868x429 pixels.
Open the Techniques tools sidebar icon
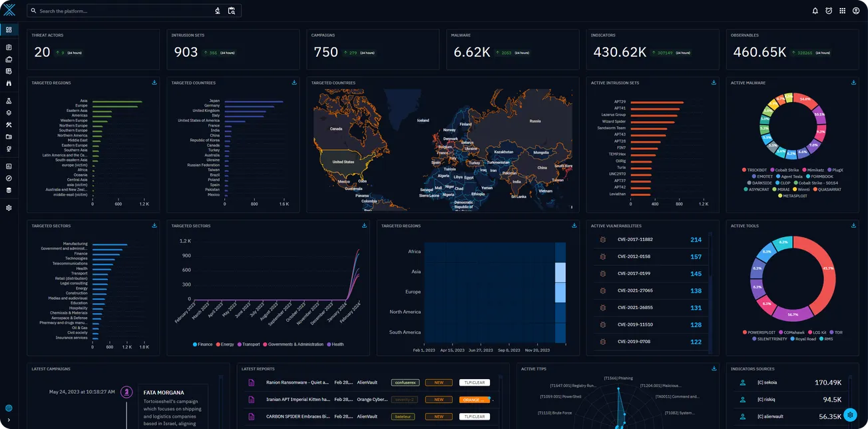[9, 125]
